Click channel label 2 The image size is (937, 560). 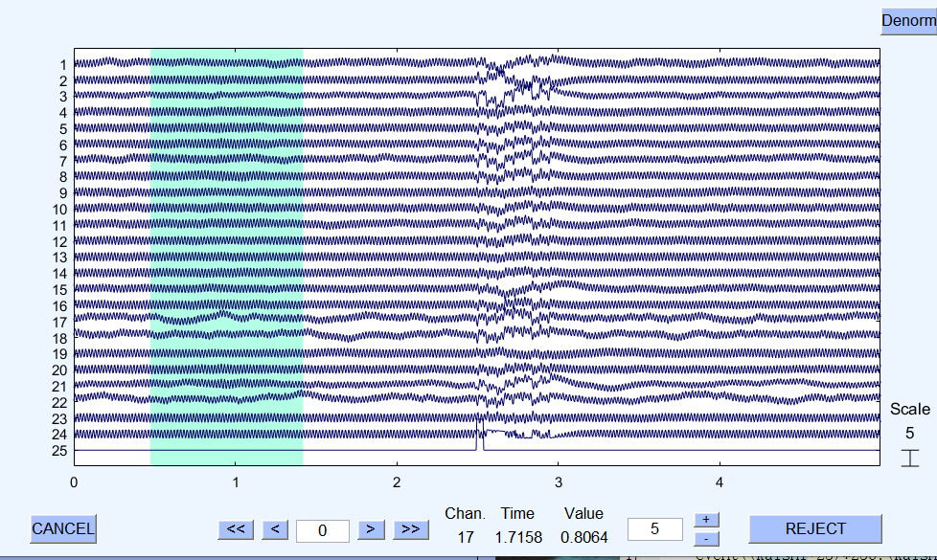click(62, 80)
